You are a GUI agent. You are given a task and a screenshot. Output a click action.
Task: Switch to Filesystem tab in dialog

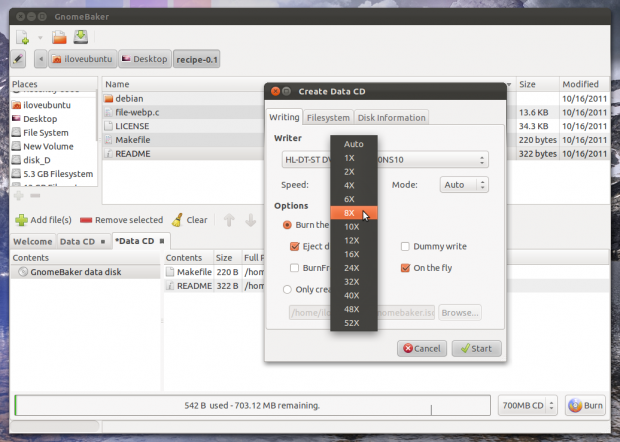[328, 118]
